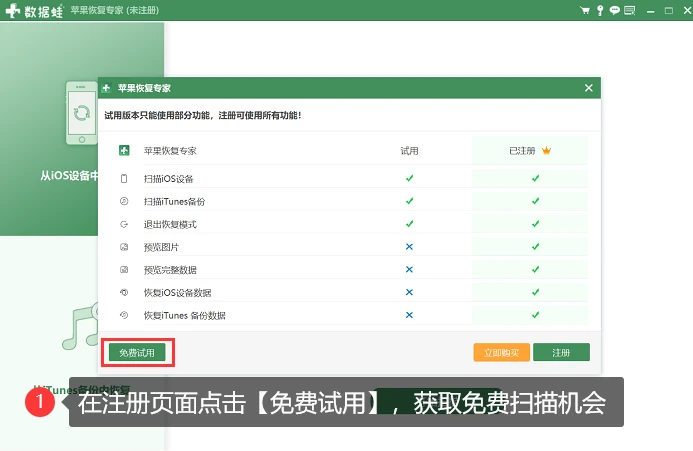This screenshot has width=693, height=451.
Task: Close the 苹果恢复专家 dialog
Action: 589,88
